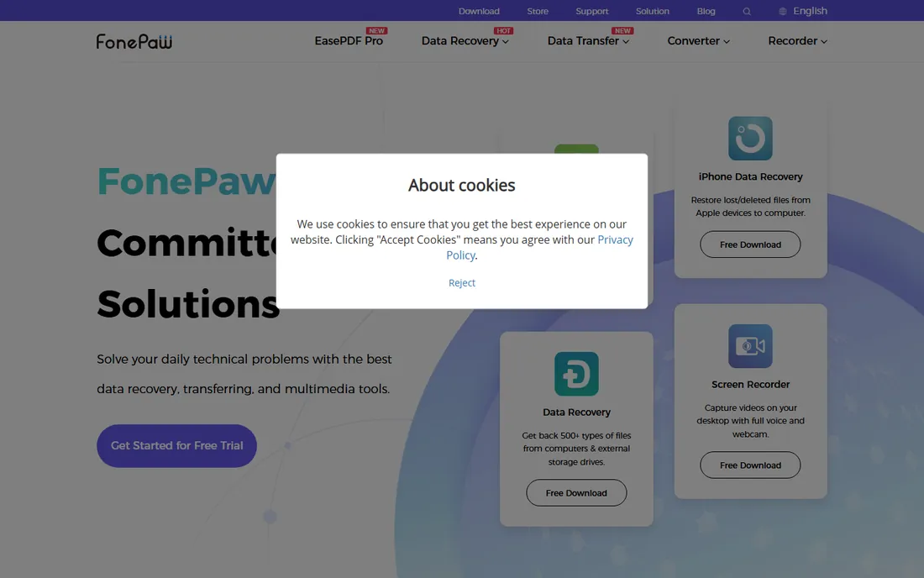The height and width of the screenshot is (578, 924).
Task: Click the Data Recovery card title
Action: pos(576,412)
